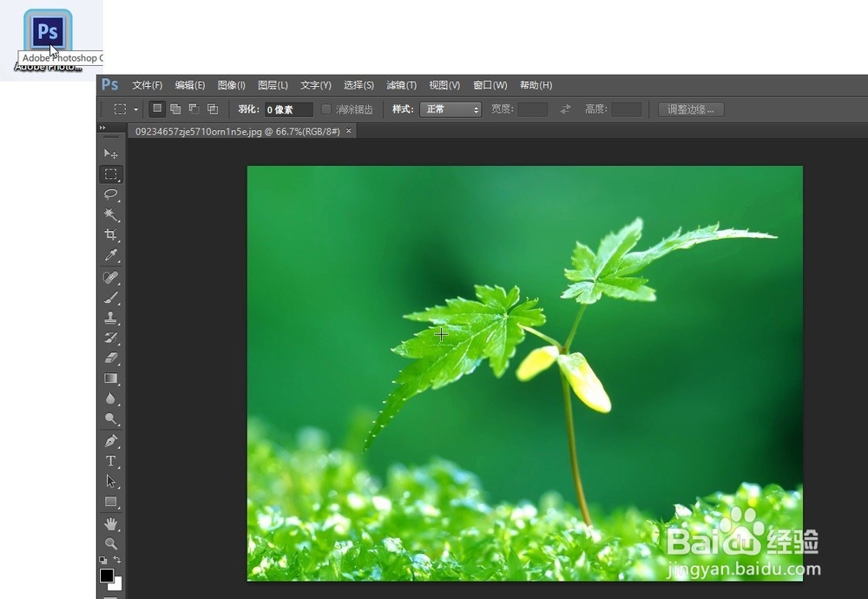Screen dimensions: 868x599
Task: Reset default foreground and background colors
Action: click(103, 560)
